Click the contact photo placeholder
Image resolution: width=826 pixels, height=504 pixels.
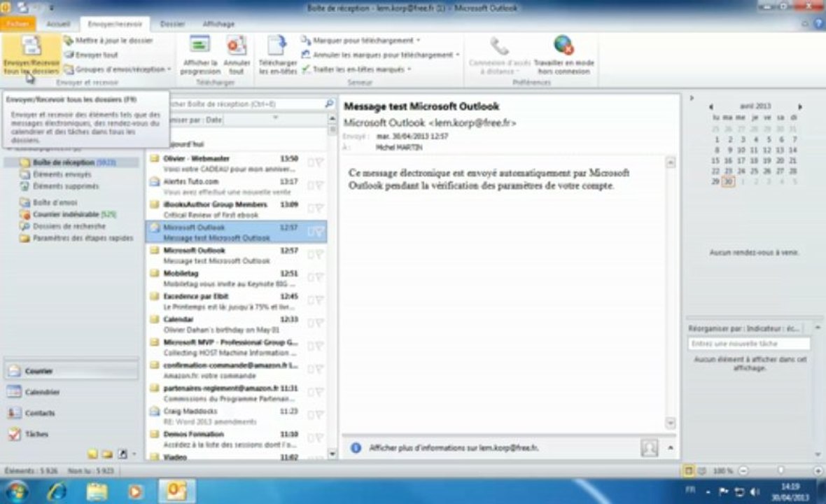click(649, 447)
